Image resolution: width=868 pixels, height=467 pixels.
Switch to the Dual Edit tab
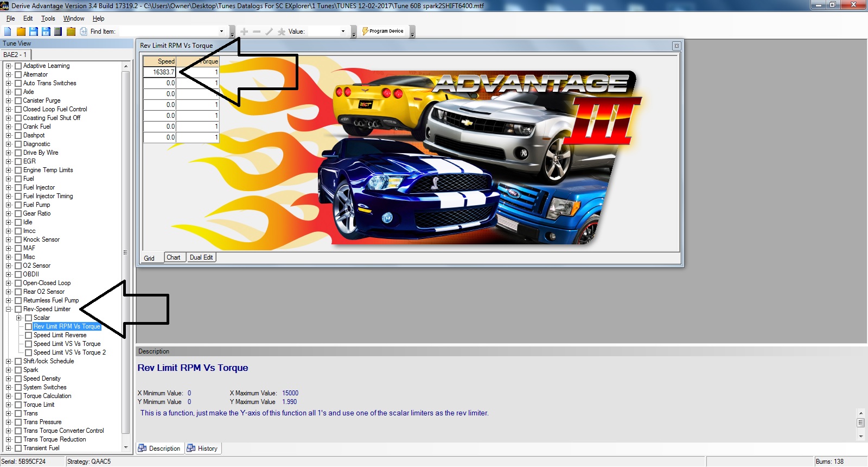point(201,257)
